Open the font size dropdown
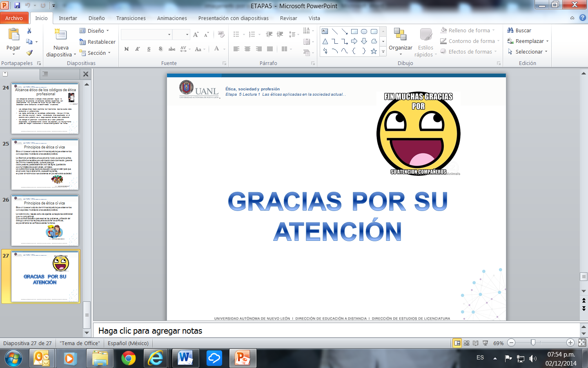Viewport: 588px width, 368px height. tap(187, 35)
